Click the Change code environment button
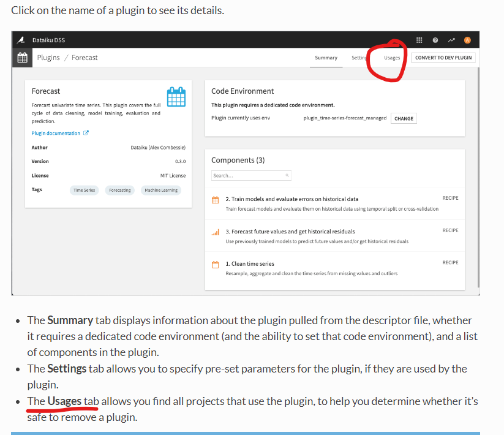 (404, 118)
